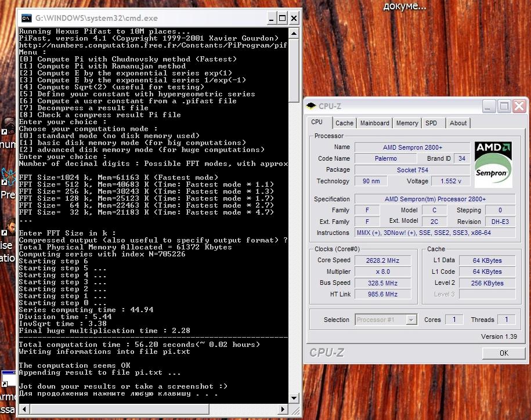Click the cmd horizontal scrollbar right arrow
The image size is (531, 420).
pyautogui.click(x=283, y=409)
